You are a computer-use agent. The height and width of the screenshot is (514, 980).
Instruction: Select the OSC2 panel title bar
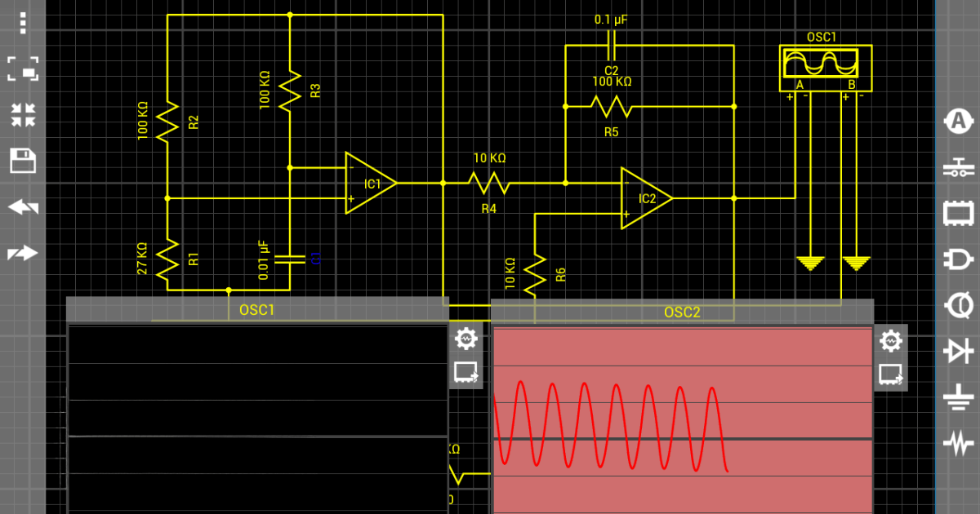(682, 312)
